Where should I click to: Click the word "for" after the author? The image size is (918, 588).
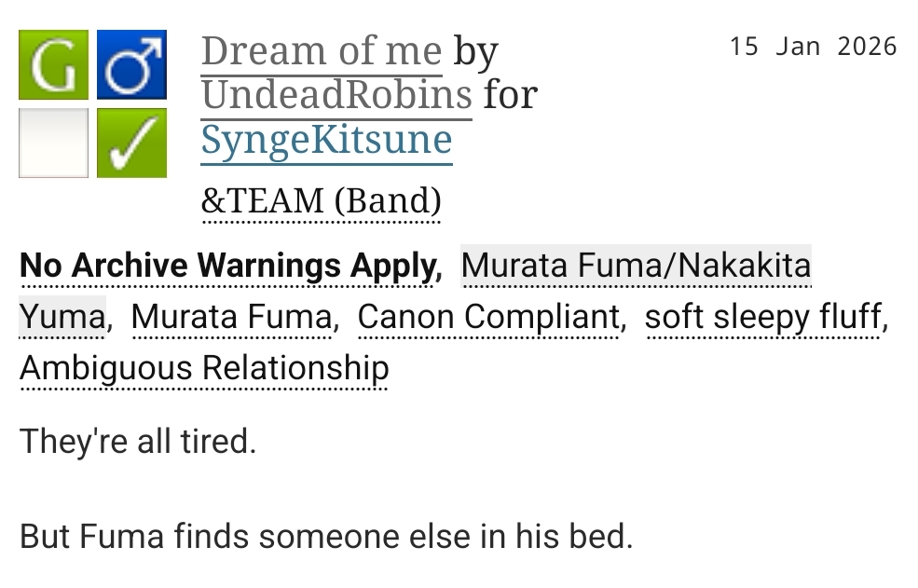(x=510, y=95)
